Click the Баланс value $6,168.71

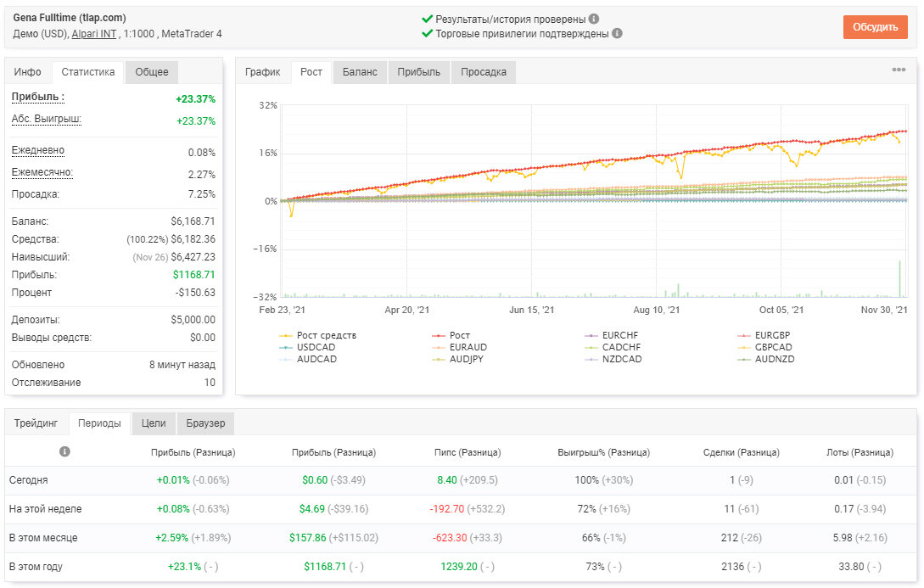[x=193, y=221]
